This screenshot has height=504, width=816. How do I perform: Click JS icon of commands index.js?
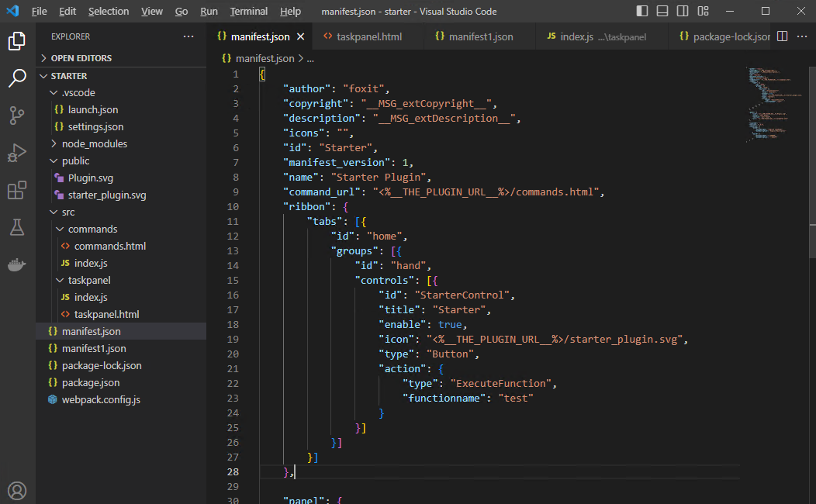tap(65, 263)
